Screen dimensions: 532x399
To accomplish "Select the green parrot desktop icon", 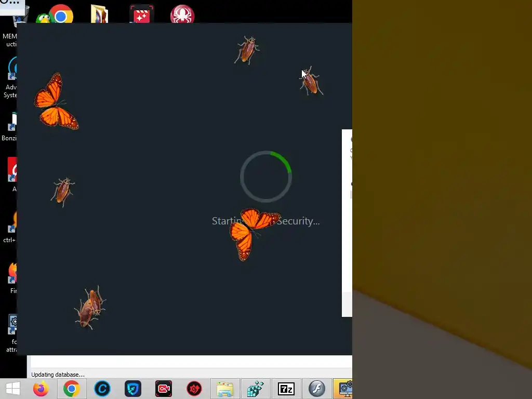I will click(43, 18).
